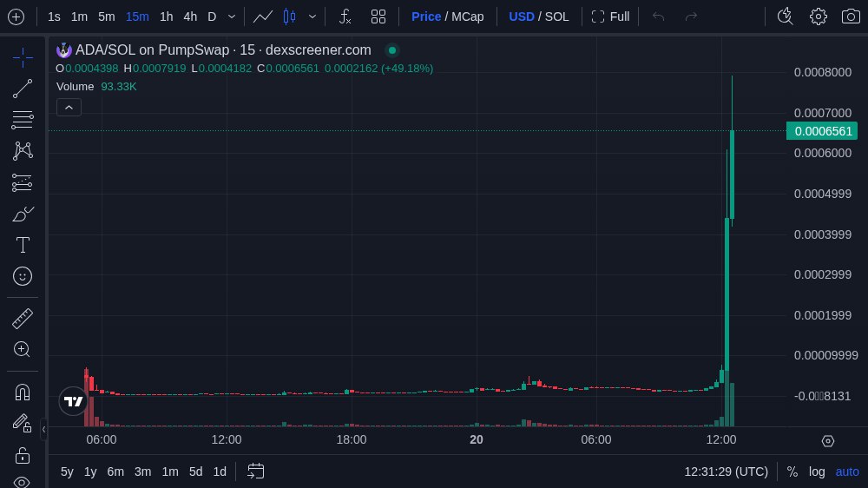This screenshot has height=488, width=868.
Task: Switch chart to MCap view
Action: (x=467, y=16)
